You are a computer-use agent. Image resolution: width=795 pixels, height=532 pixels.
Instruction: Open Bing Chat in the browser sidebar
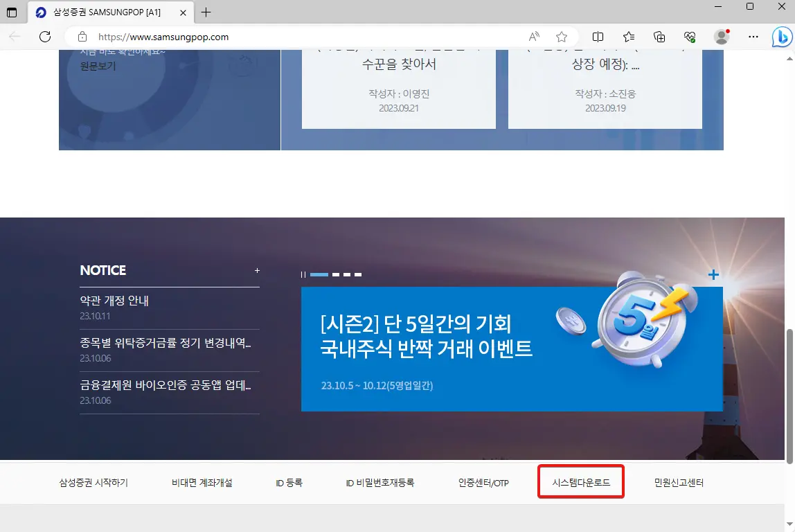pyautogui.click(x=781, y=37)
